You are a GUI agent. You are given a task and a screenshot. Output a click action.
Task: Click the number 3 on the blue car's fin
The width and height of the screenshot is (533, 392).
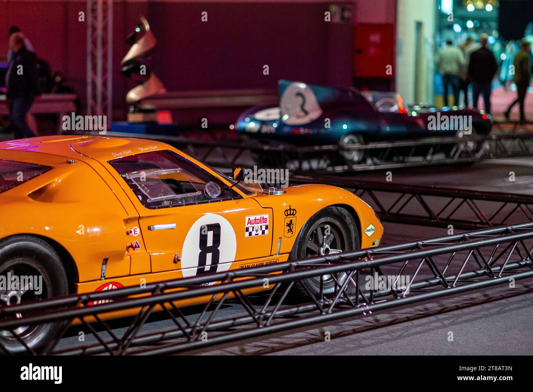pyautogui.click(x=303, y=105)
